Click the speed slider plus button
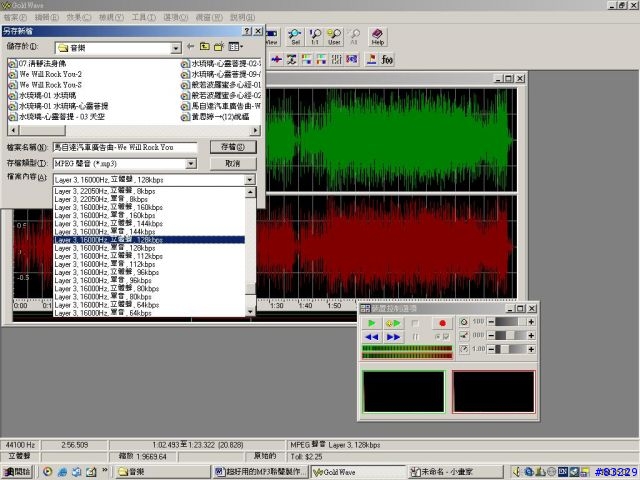This screenshot has height=480, width=640. (531, 349)
